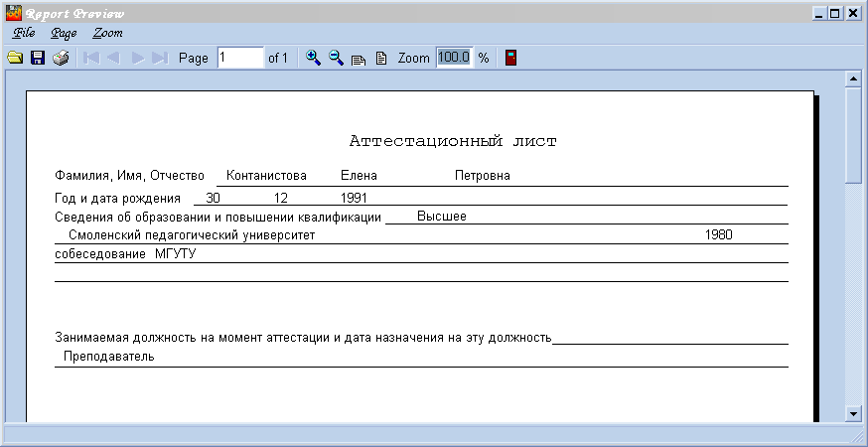Click 'Смоленский педагогический университет' text
The height and width of the screenshot is (447, 868).
[192, 234]
